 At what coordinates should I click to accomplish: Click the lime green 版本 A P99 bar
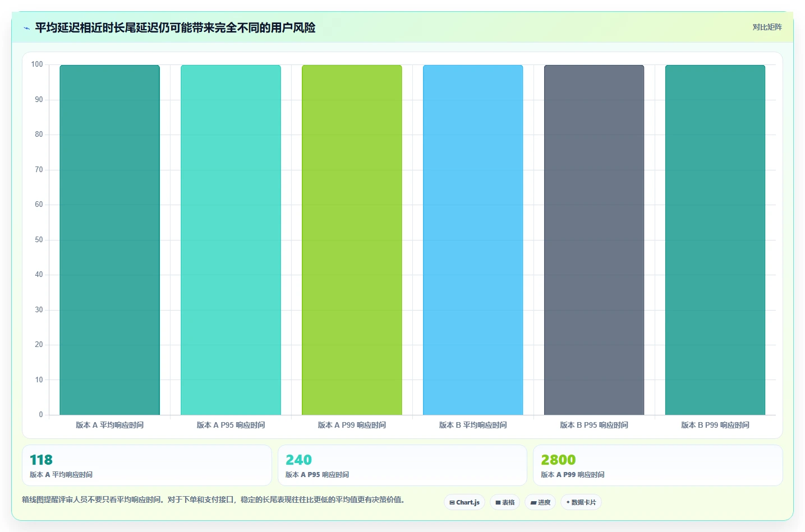pos(352,240)
